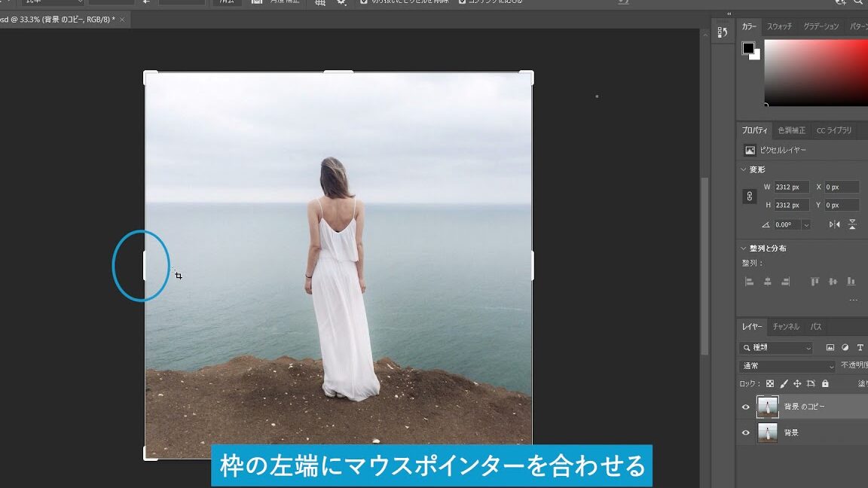Toggle width and height link chain
Image resolution: width=868 pixels, height=488 pixels.
pyautogui.click(x=750, y=197)
